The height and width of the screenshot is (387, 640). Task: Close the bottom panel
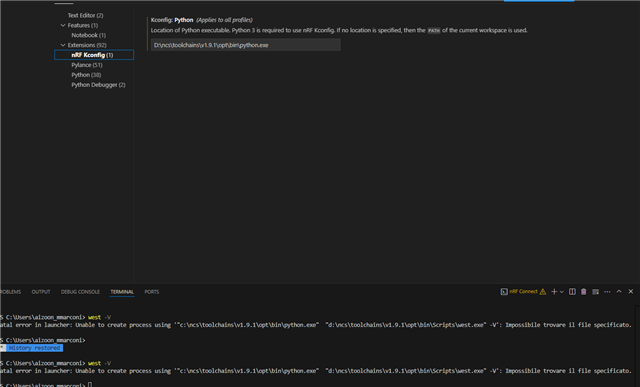631,291
